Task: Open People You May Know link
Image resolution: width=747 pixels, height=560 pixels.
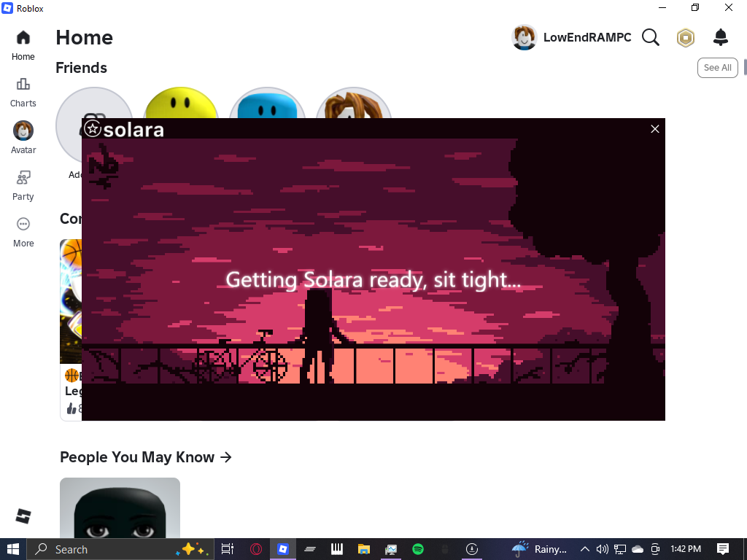Action: pyautogui.click(x=146, y=457)
